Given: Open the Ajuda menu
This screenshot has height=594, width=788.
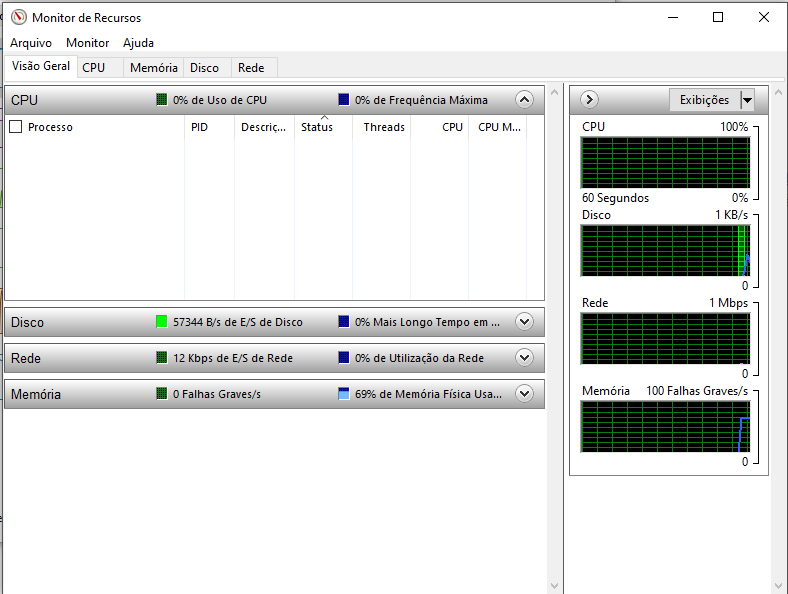Looking at the screenshot, I should tap(138, 43).
